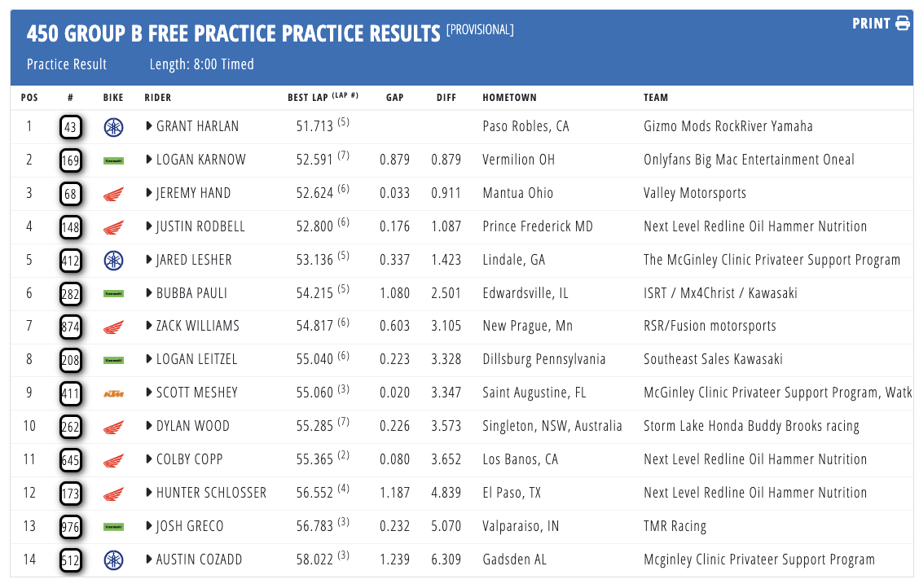The height and width of the screenshot is (588, 919).
Task: Expand Grant Harlan's rider details arrow
Action: point(149,126)
